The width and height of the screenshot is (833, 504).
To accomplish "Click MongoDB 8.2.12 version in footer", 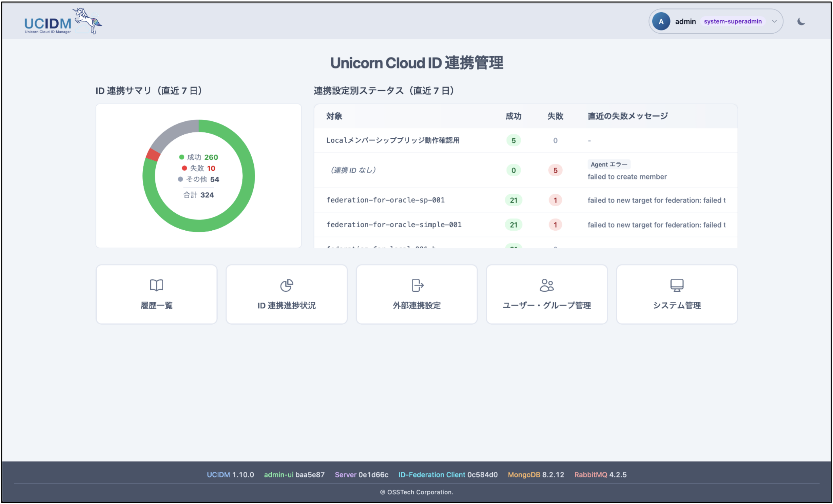I will point(536,474).
